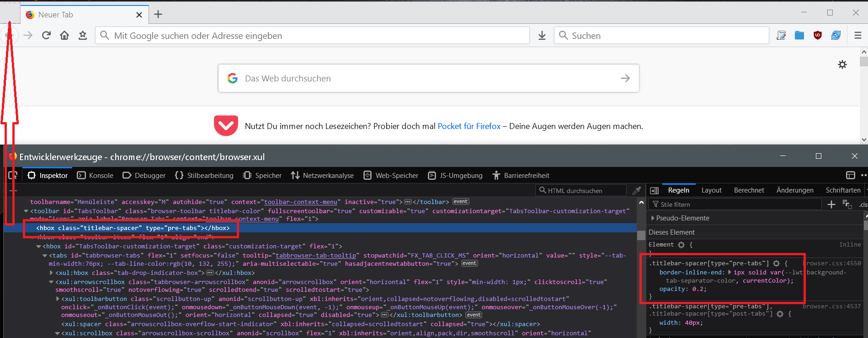This screenshot has height=338, width=868.
Task: Toggle the highlighter for .titlebar-spacer pre-tabs rule
Action: point(776,263)
